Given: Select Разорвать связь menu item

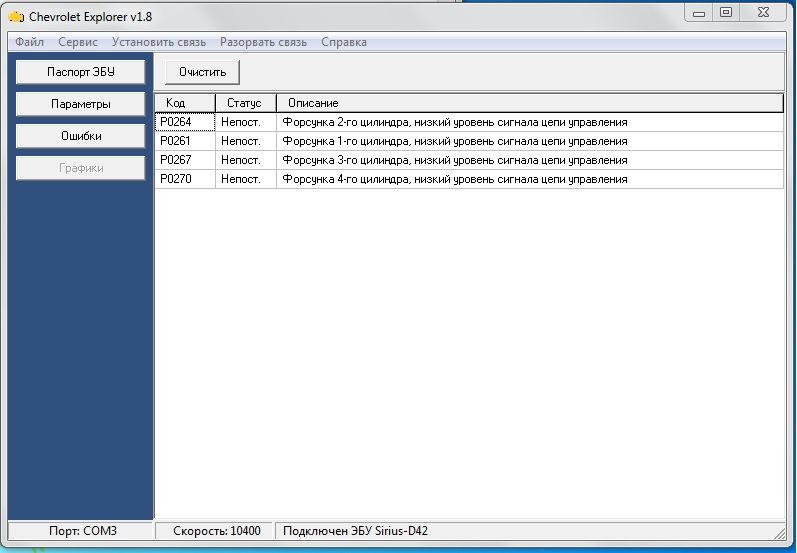Looking at the screenshot, I should coord(263,42).
